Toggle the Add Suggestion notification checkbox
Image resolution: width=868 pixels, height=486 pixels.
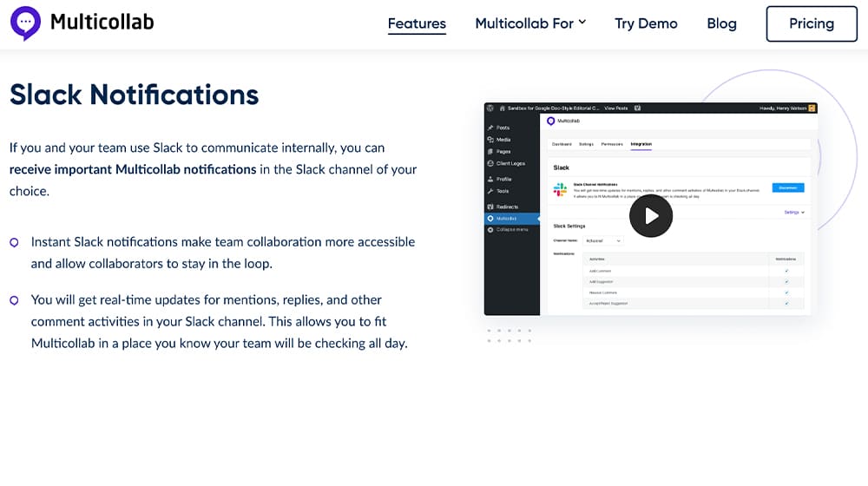pyautogui.click(x=786, y=282)
